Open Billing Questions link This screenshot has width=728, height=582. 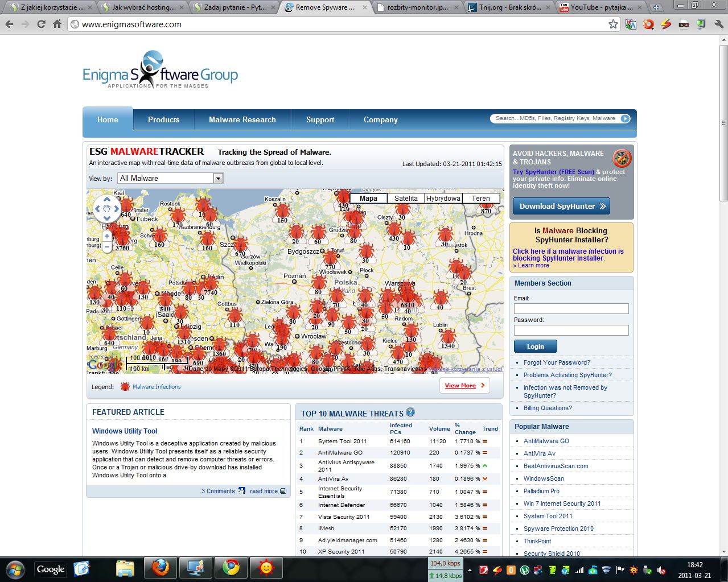pos(548,408)
